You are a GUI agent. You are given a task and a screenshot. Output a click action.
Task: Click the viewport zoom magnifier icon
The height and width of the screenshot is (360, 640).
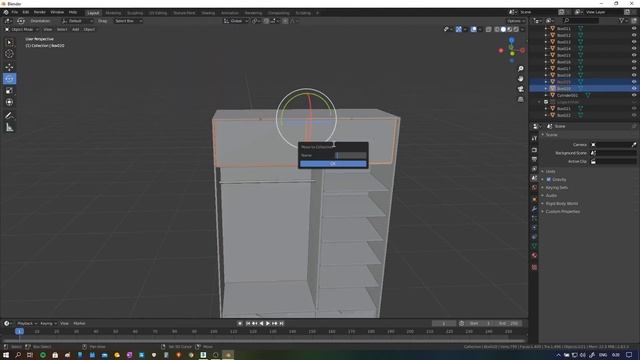pos(520,69)
